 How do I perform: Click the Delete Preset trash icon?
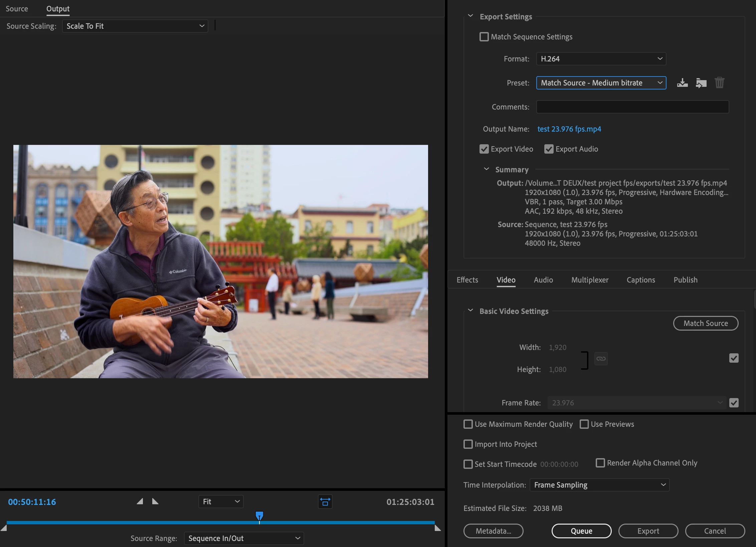pos(719,83)
